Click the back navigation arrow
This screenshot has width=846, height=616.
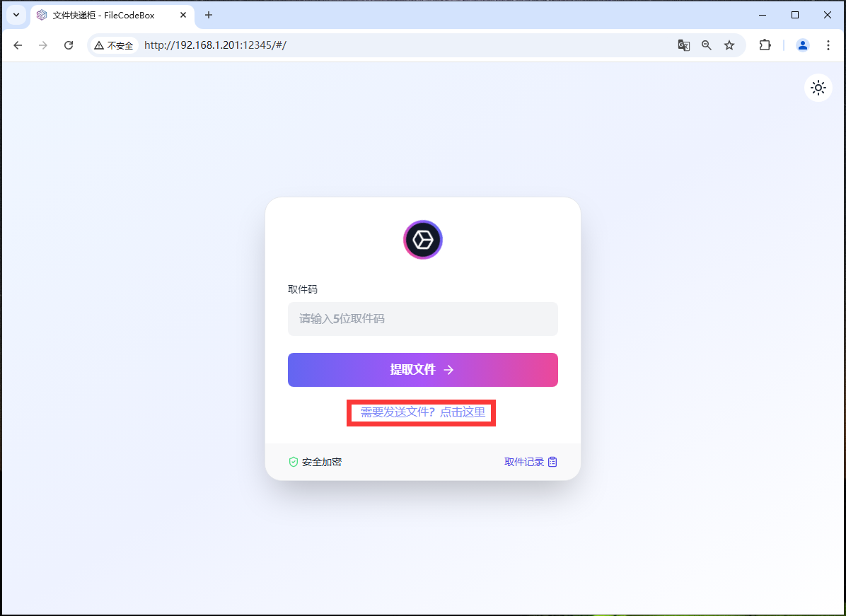(18, 45)
